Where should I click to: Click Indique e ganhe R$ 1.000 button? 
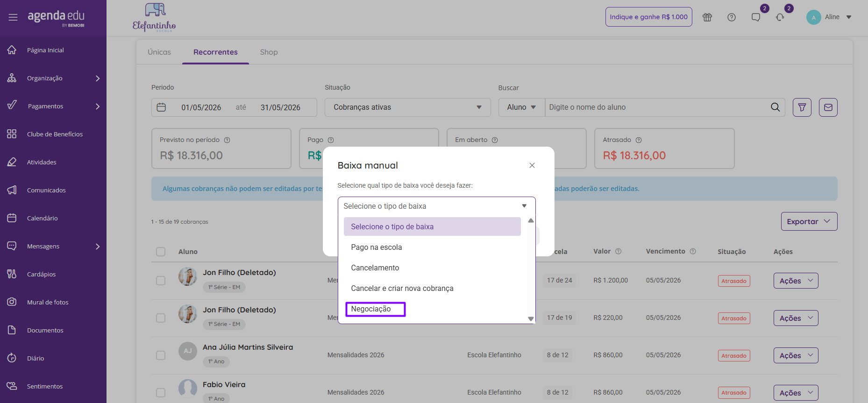tap(649, 17)
